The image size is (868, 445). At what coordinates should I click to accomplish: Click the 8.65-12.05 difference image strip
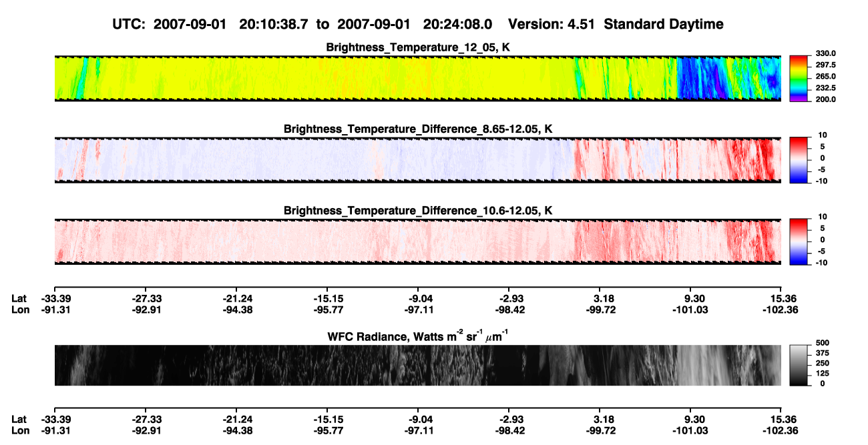point(417,159)
